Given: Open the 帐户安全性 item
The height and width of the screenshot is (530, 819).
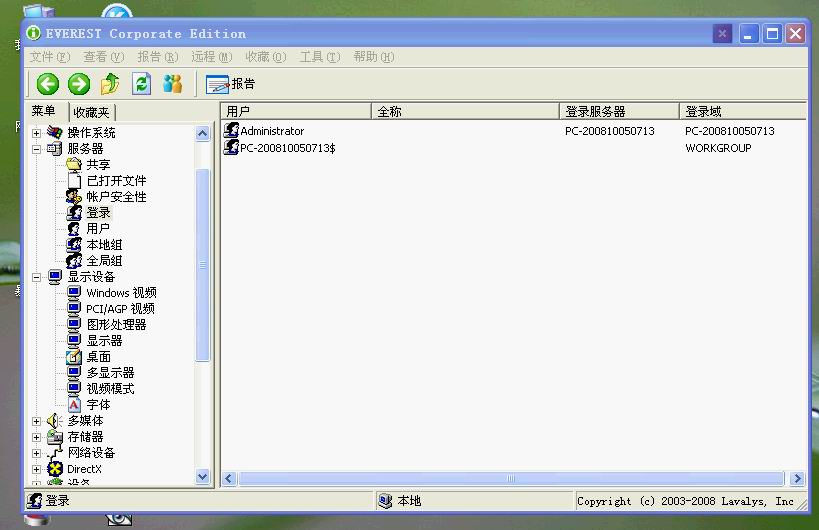Looking at the screenshot, I should tap(116, 197).
